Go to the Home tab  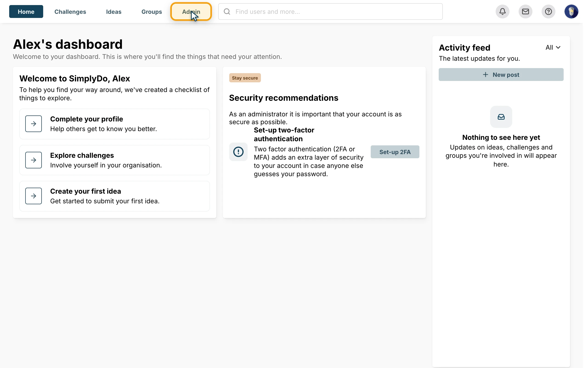click(x=26, y=11)
